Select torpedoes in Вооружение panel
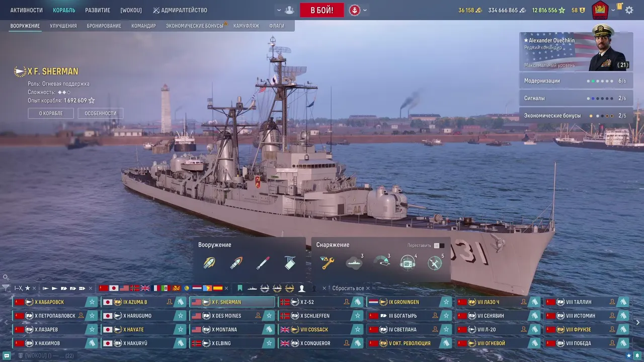Viewport: 644px width, 362px height. [263, 262]
